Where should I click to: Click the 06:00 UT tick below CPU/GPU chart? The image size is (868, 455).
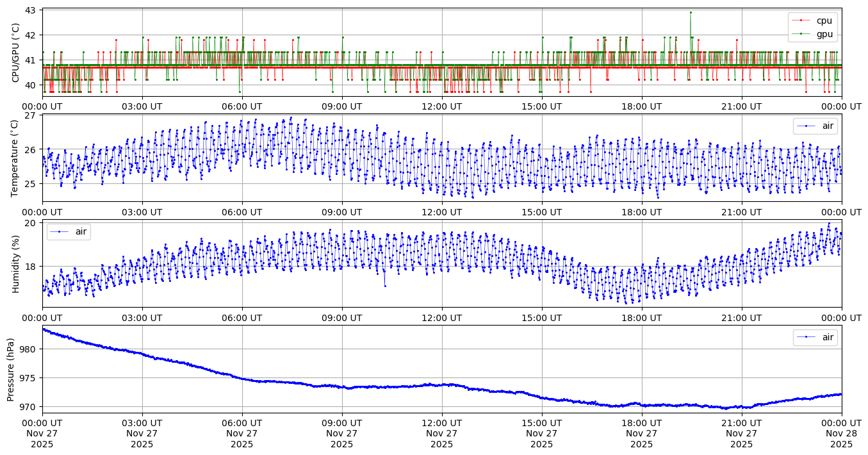242,106
